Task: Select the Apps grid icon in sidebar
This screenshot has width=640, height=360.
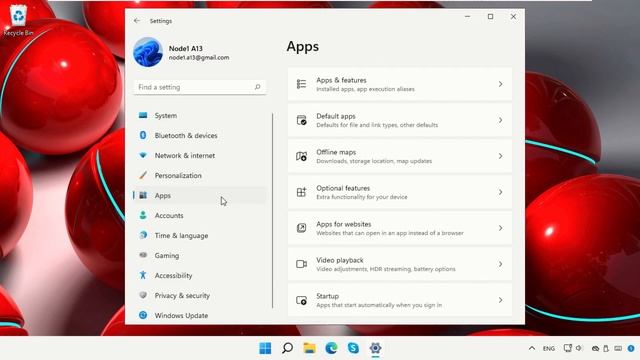Action: (x=143, y=195)
